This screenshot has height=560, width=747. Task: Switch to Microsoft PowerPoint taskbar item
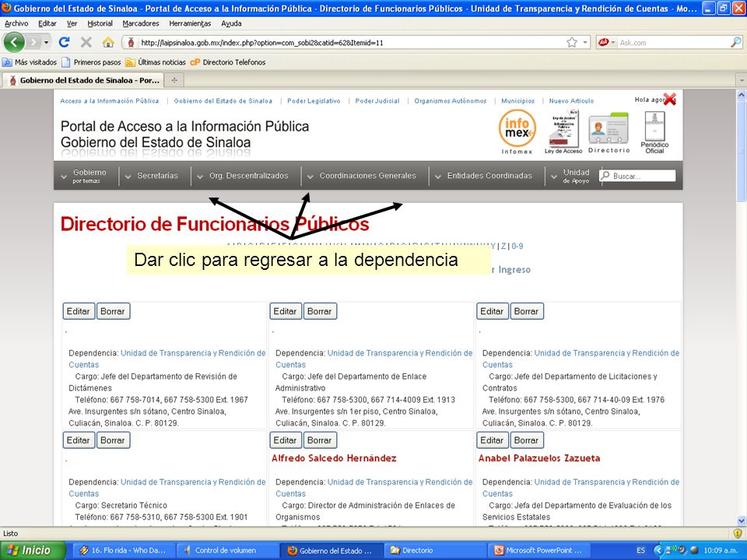click(x=538, y=550)
